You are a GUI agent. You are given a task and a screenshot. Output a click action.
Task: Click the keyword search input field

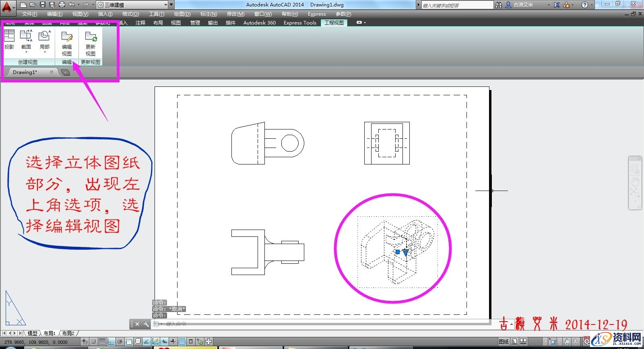(457, 5)
